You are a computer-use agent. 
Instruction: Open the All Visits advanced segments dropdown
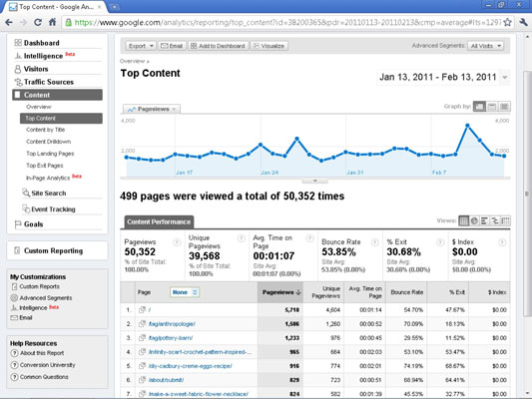[x=485, y=46]
